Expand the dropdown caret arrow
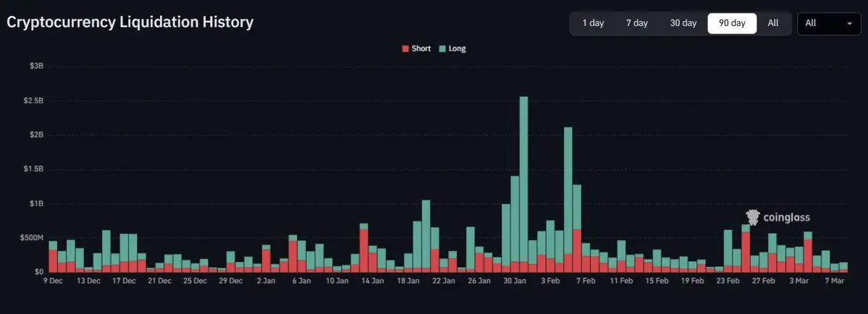868x314 pixels. tap(849, 23)
